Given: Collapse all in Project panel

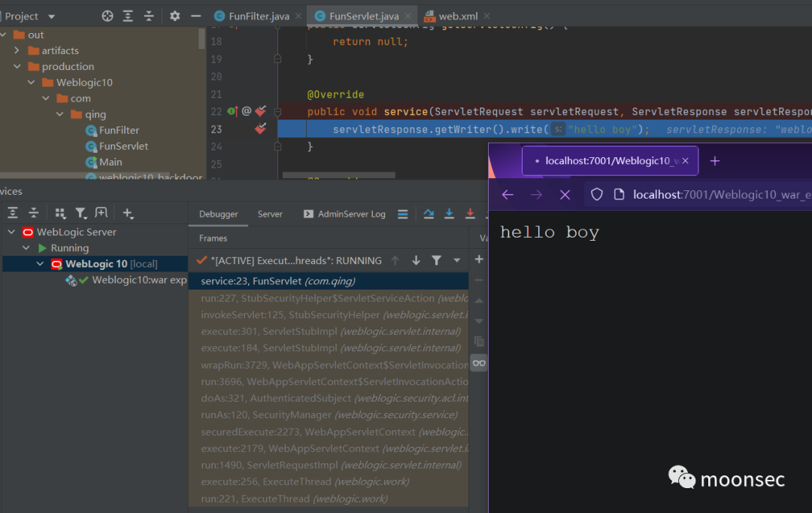Looking at the screenshot, I should 149,16.
